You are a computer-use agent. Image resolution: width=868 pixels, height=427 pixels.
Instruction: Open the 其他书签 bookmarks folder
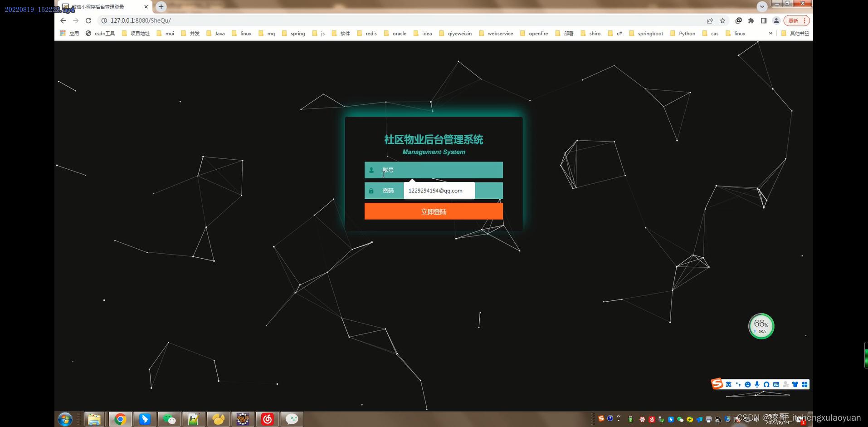coord(795,33)
